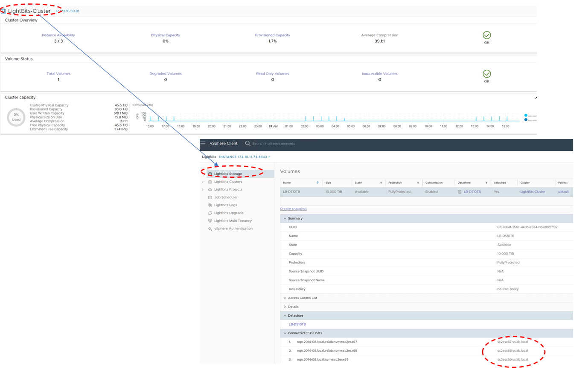Image resolution: width=588 pixels, height=370 pixels.
Task: Sort volumes by Name column arrow
Action: [x=317, y=182]
